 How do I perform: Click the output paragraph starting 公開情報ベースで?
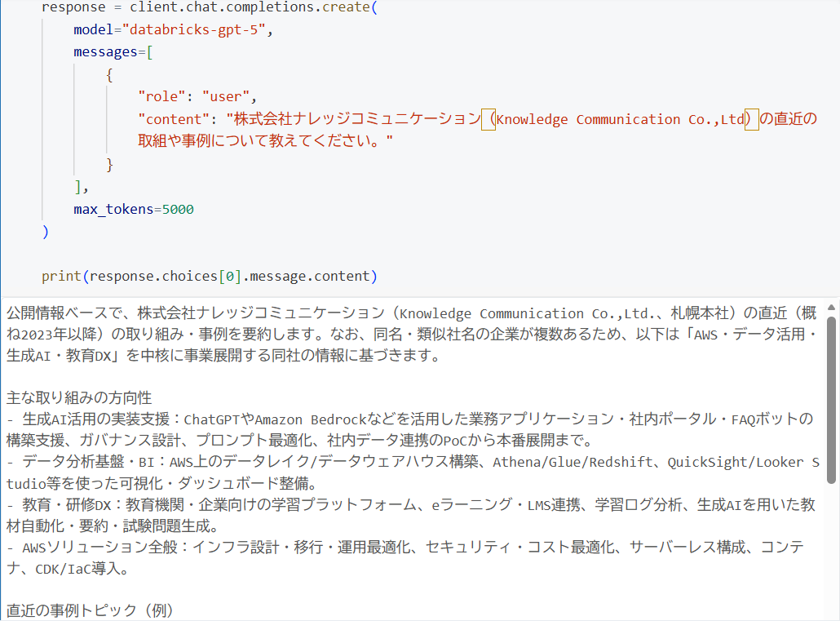pyautogui.click(x=411, y=334)
